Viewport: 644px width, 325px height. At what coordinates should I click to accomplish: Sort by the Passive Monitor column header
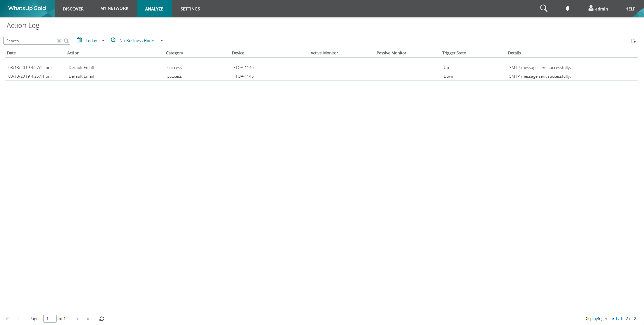[391, 53]
